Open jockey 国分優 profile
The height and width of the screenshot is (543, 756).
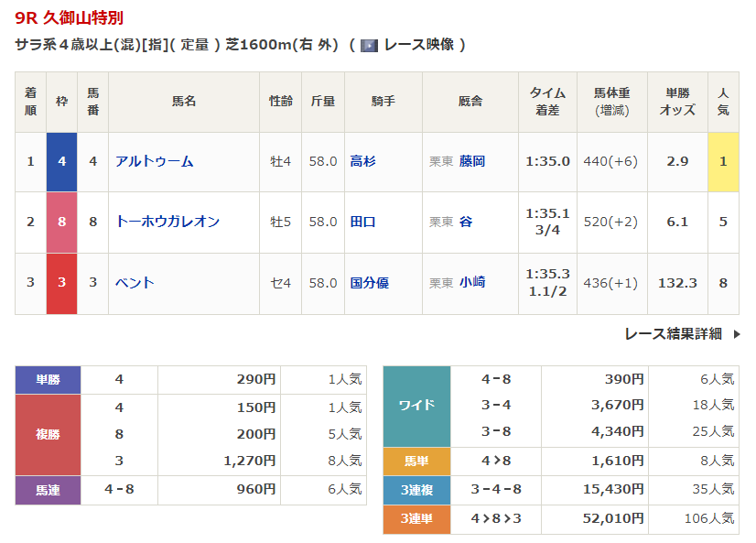(x=369, y=283)
